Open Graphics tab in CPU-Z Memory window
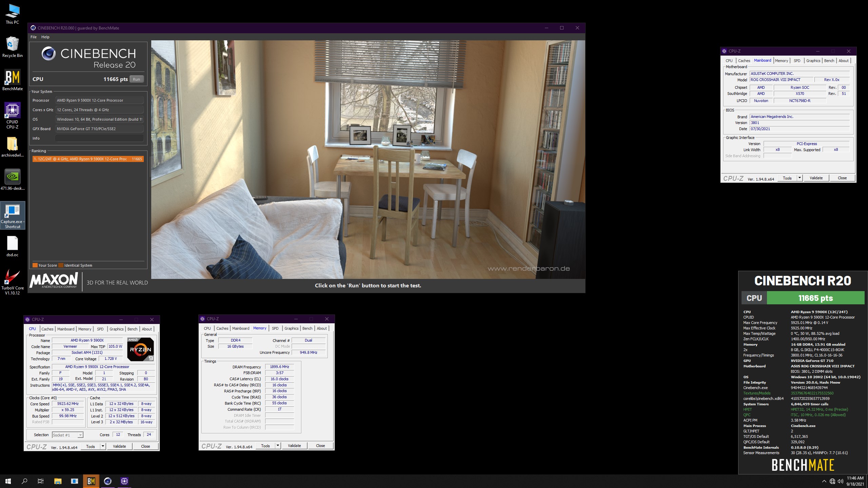This screenshot has height=488, width=868. (x=292, y=328)
